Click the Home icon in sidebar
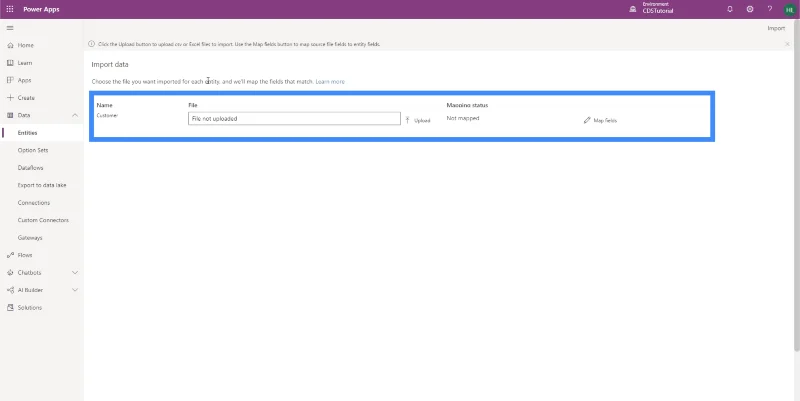Viewport: 800px width, 401px height. 10,45
